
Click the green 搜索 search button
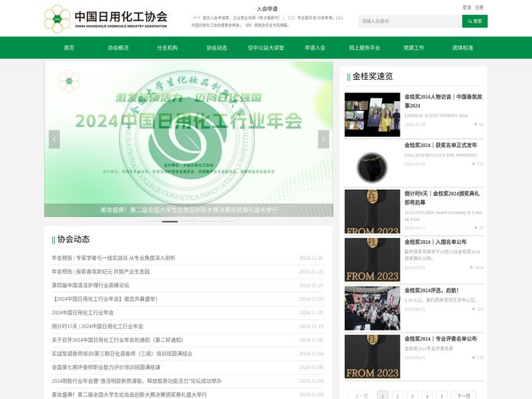474,21
